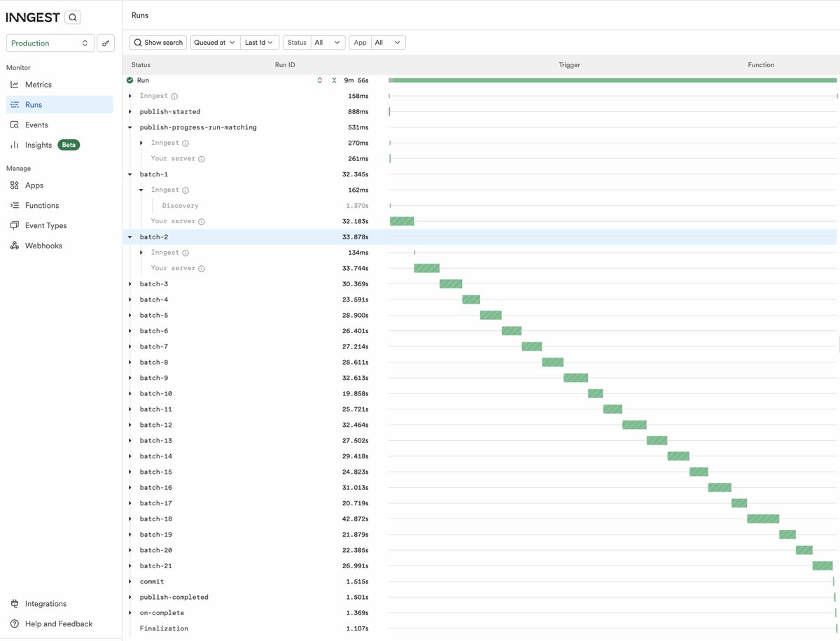Click the info icon on batch-2 Your server row
This screenshot has height=641, width=840.
pos(201,269)
